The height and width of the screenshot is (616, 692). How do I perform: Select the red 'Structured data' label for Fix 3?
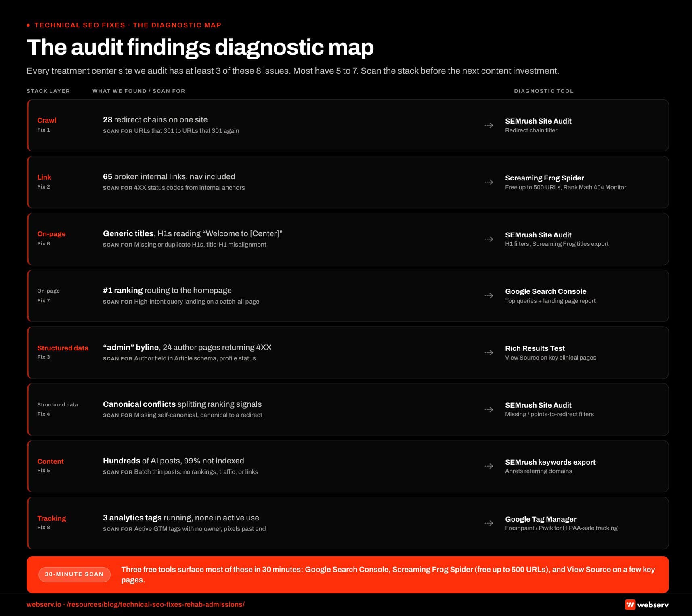pos(63,348)
